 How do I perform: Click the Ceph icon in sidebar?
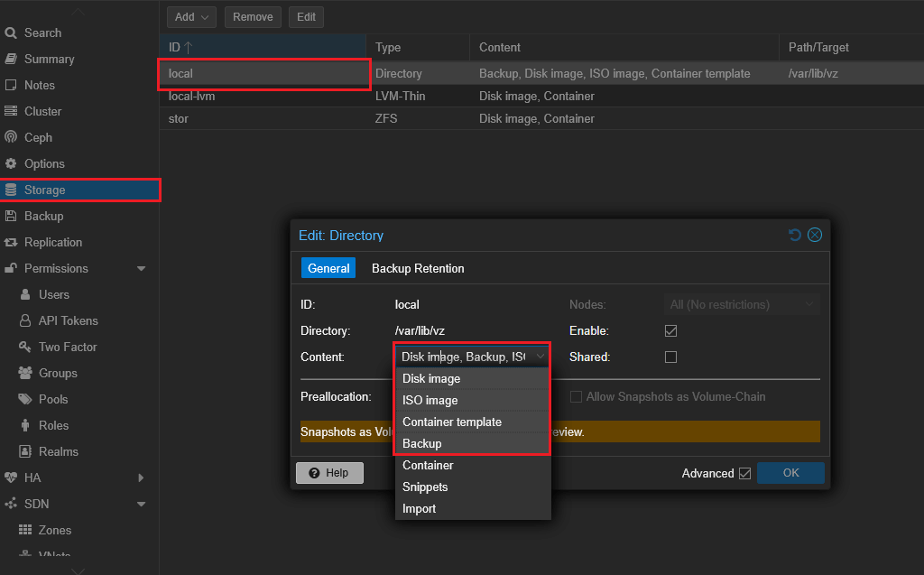(x=11, y=137)
